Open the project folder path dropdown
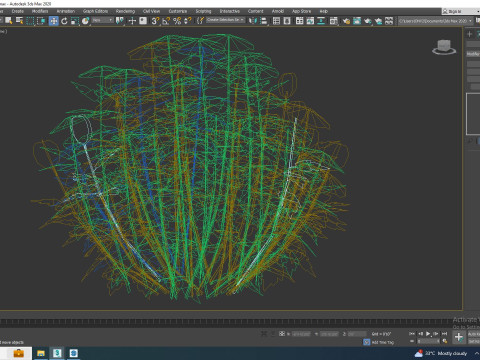The width and height of the screenshot is (480, 360). click(x=436, y=21)
